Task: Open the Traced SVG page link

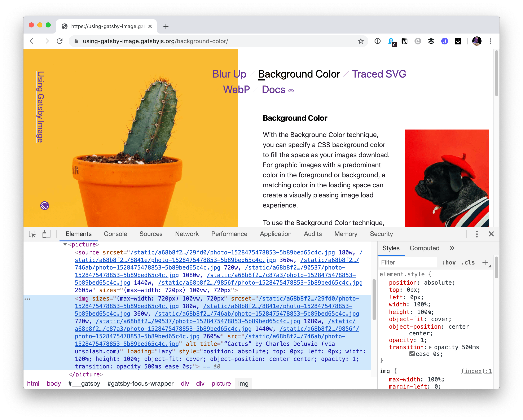Action: click(379, 74)
